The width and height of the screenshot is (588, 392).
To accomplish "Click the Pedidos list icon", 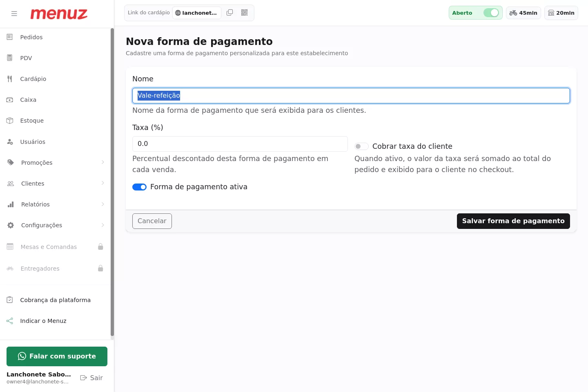I will (x=10, y=37).
